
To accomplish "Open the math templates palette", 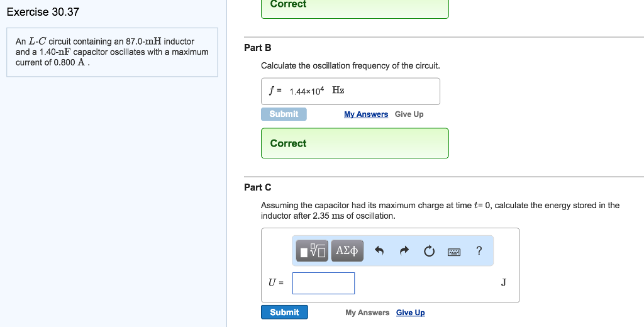I will click(x=313, y=252).
